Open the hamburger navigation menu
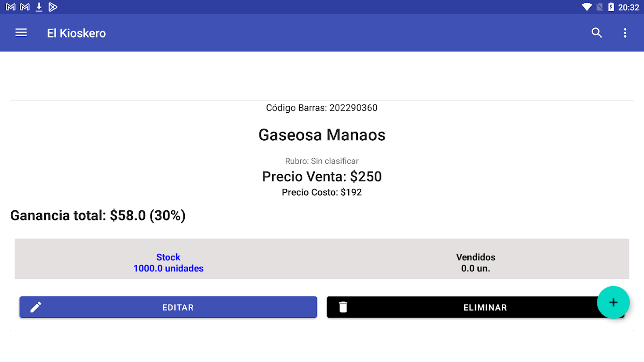 [x=21, y=33]
